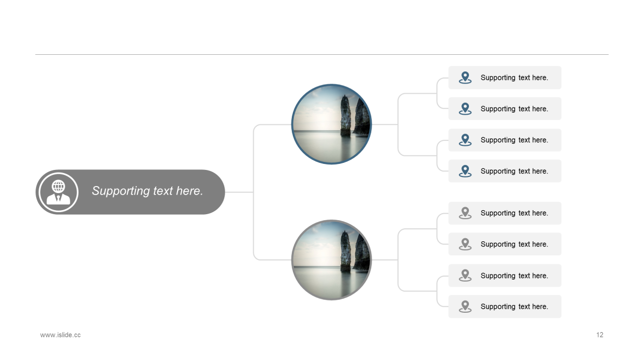Click the text beside the last gray pin
644x362 pixels.
click(x=514, y=307)
